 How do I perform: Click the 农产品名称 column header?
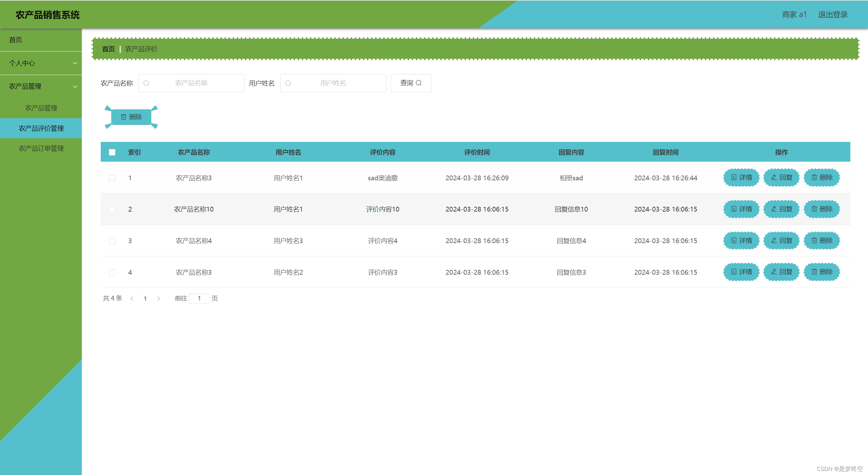pos(194,152)
